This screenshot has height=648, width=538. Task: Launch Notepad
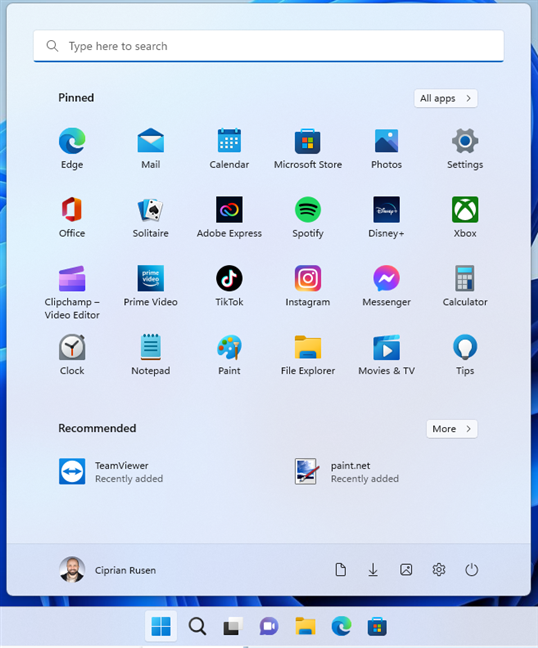tap(150, 355)
